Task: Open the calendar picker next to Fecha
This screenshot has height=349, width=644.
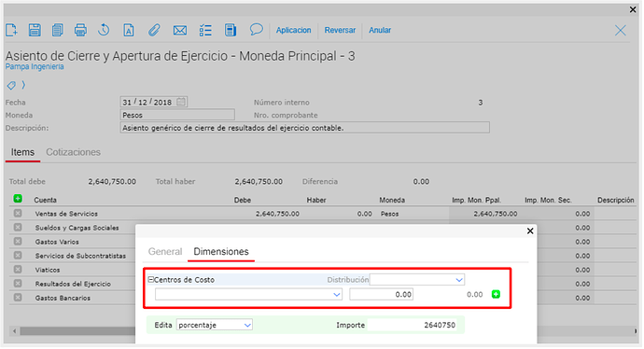Action: coord(181,102)
